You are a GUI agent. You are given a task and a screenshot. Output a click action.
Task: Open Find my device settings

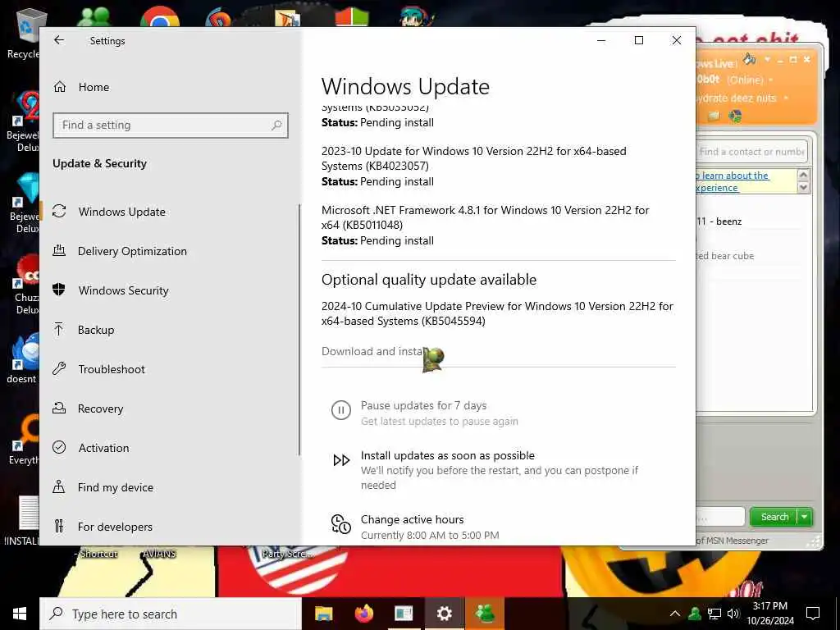pyautogui.click(x=115, y=487)
